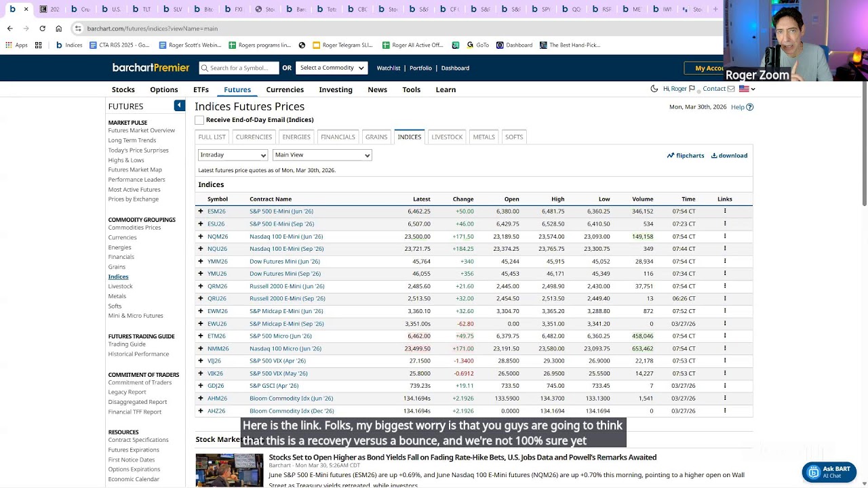Reload the page with refresh icon
The height and width of the screenshot is (488, 868).
[x=42, y=28]
